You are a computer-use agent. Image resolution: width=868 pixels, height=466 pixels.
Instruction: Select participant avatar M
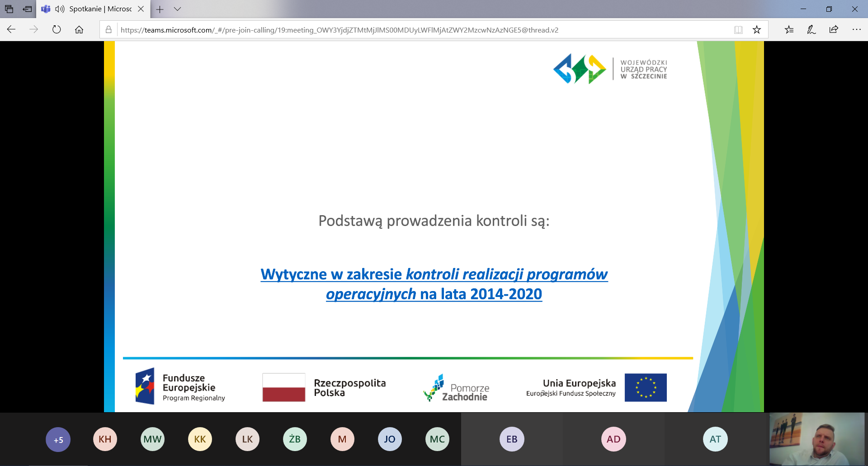pos(343,439)
